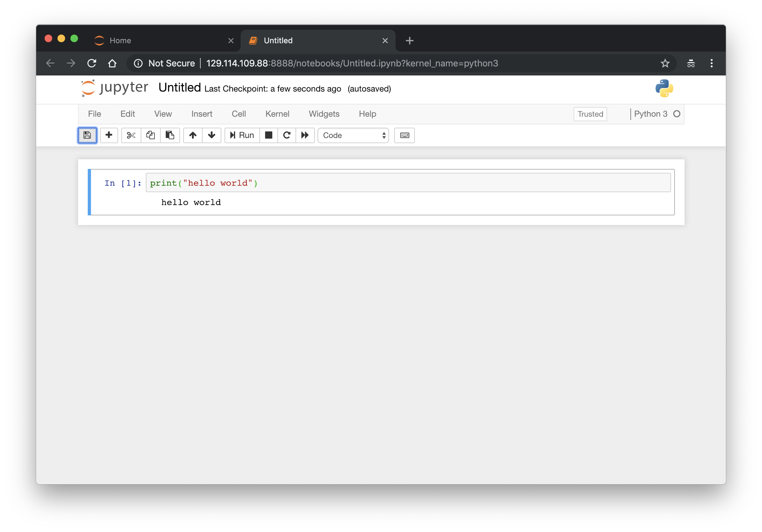Open the Kernel menu
The image size is (762, 532).
point(277,114)
